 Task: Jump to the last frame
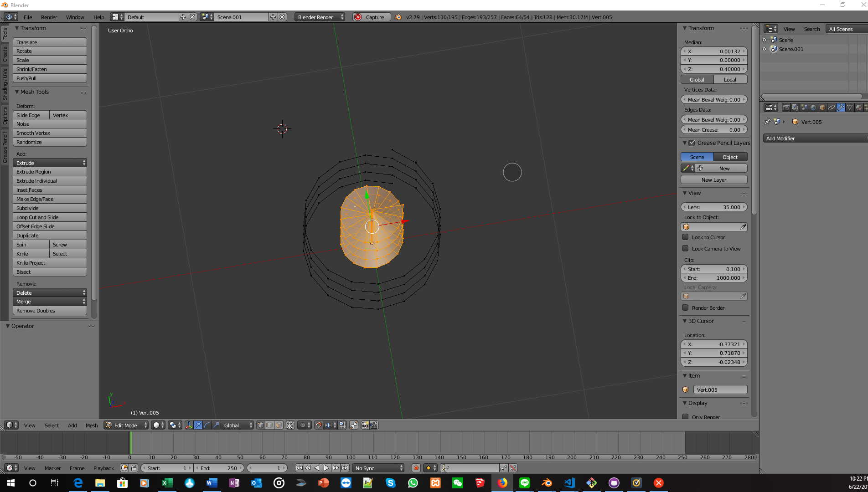345,468
